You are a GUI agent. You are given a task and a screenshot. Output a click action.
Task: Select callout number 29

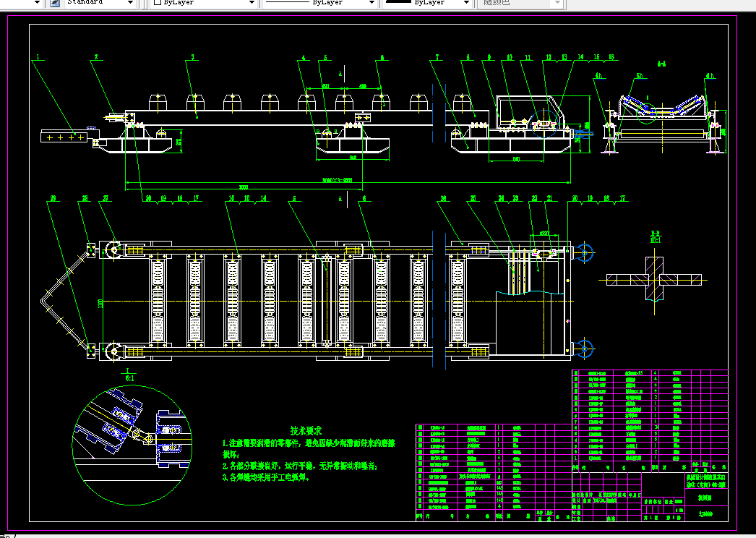pyautogui.click(x=53, y=198)
